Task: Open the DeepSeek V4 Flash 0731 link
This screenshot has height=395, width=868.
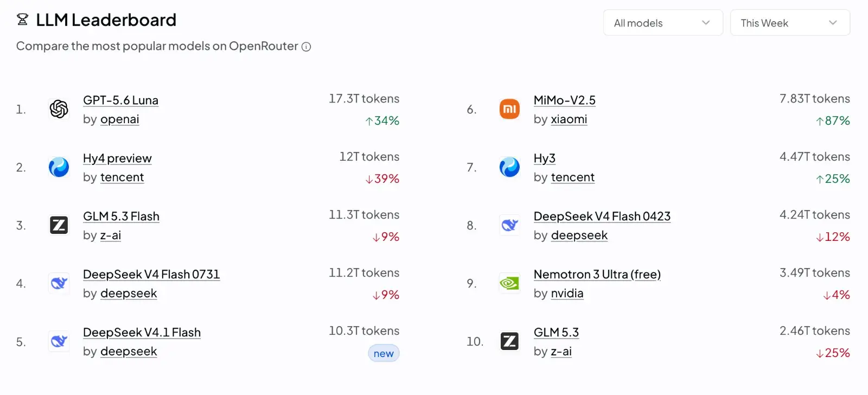Action: [x=151, y=275]
